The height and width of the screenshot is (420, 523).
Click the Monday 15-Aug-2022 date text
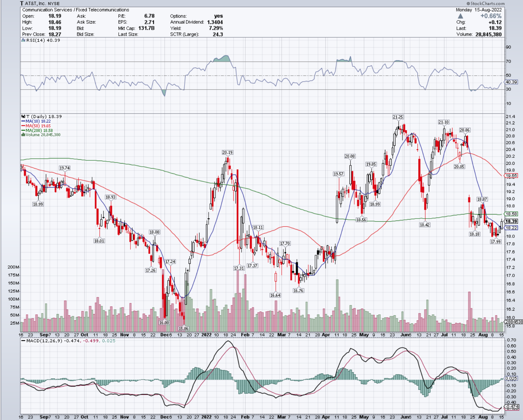479,10
